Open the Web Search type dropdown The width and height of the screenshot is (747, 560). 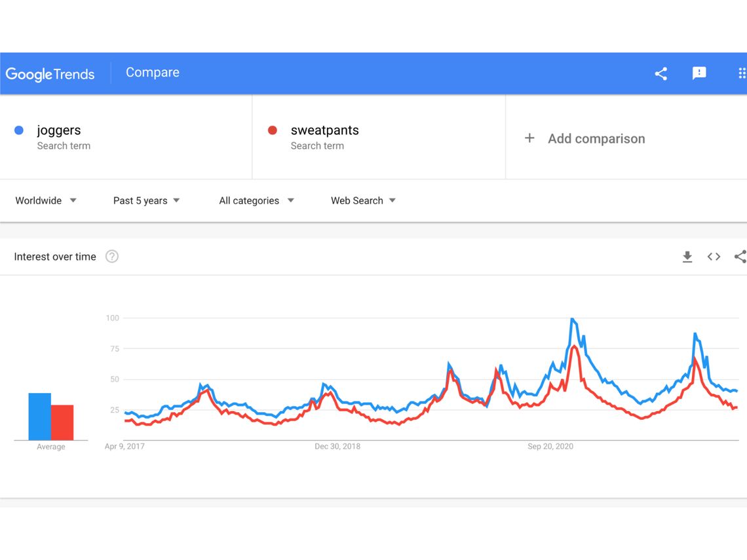(x=363, y=200)
